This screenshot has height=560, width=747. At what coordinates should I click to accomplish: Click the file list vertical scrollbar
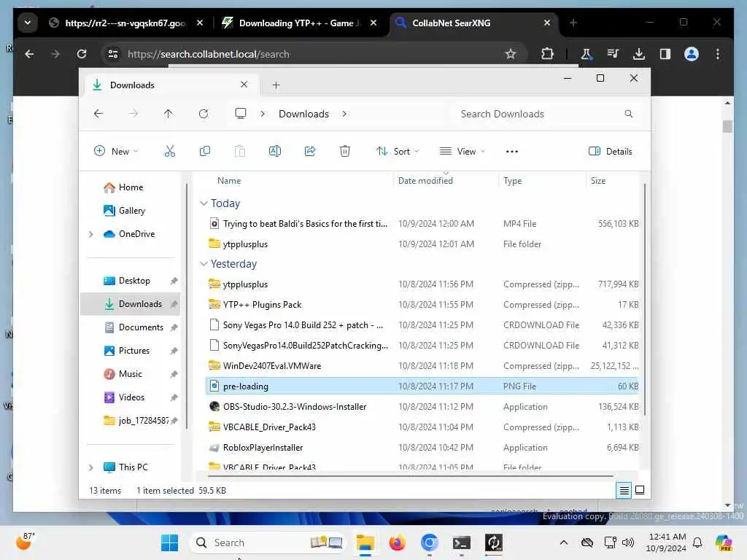tap(645, 300)
